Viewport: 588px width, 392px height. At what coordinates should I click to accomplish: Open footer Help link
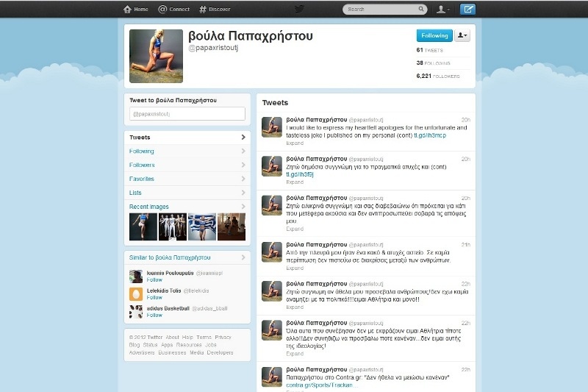tap(187, 338)
